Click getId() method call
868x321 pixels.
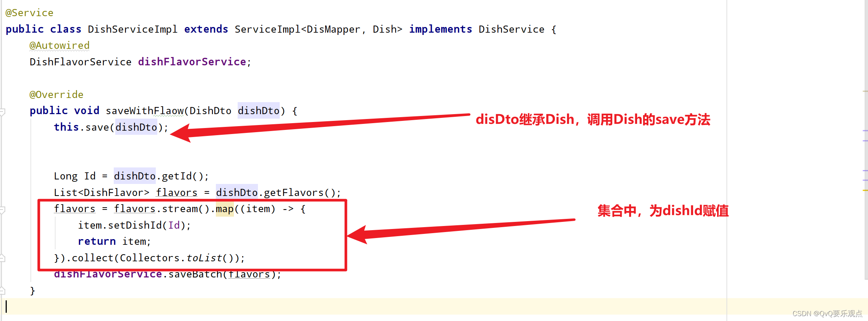click(x=182, y=176)
